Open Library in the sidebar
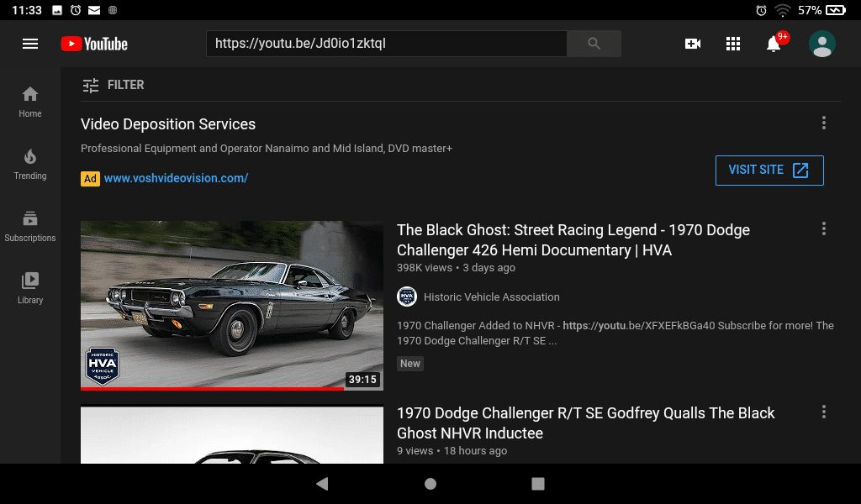Image resolution: width=861 pixels, height=504 pixels. [30, 288]
